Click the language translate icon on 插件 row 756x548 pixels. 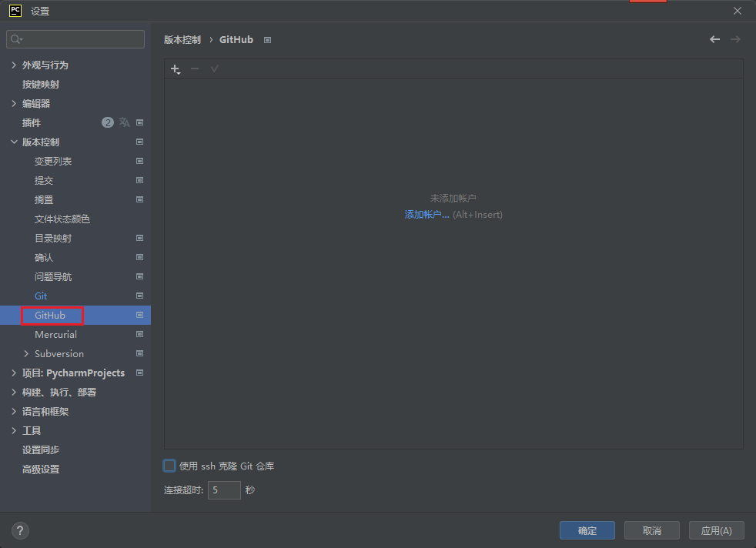(125, 122)
